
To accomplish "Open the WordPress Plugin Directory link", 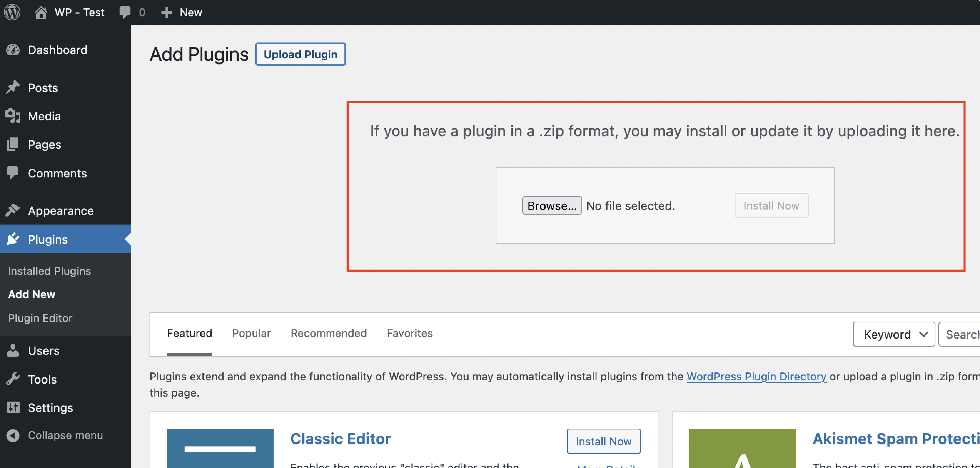I will (x=756, y=376).
